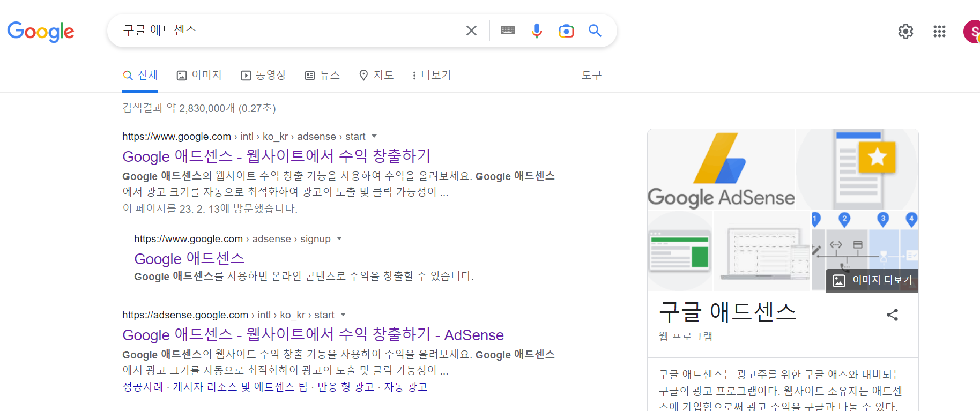
Task: Open 'Google 애드센스 - 웹사이트에서 수익 창출하기' first result
Action: pos(277,156)
